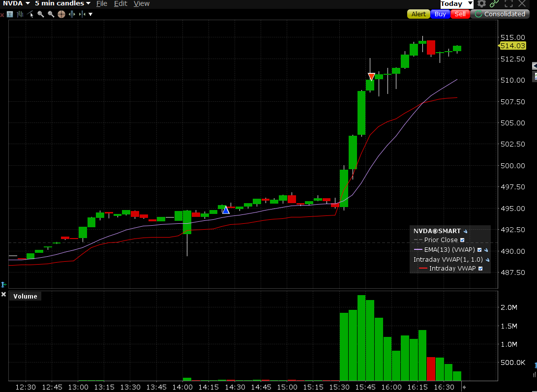
Task: Click the 514.03 current price label
Action: (512, 46)
